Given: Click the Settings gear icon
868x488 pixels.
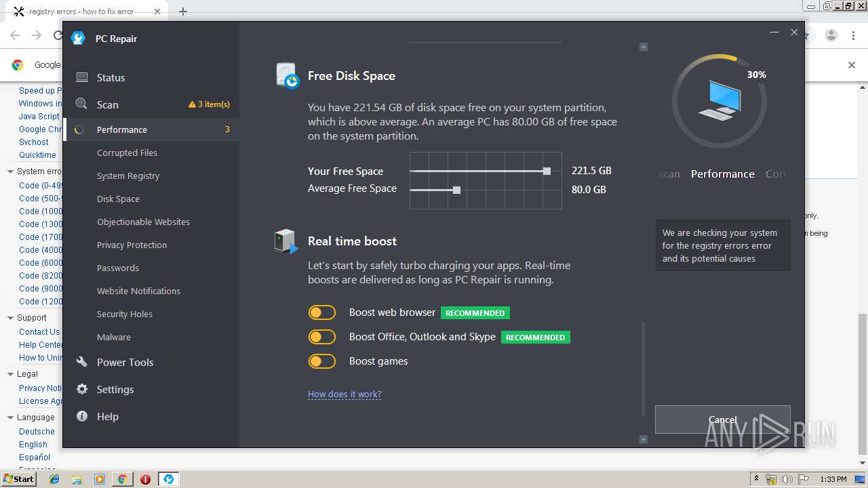Looking at the screenshot, I should point(82,389).
